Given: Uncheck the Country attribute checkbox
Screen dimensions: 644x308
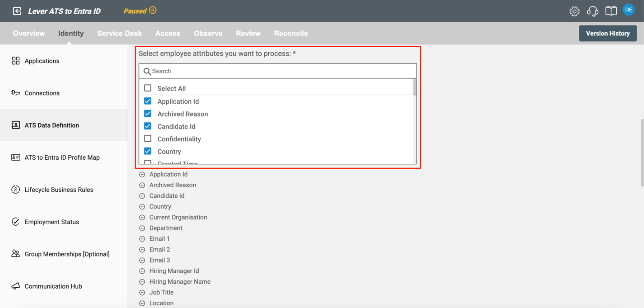Looking at the screenshot, I should pos(148,151).
